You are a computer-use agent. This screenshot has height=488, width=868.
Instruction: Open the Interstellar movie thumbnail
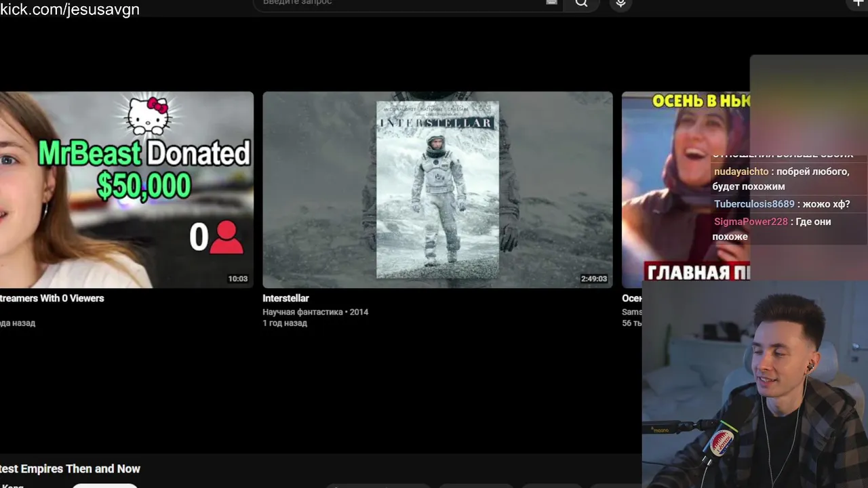(x=437, y=190)
